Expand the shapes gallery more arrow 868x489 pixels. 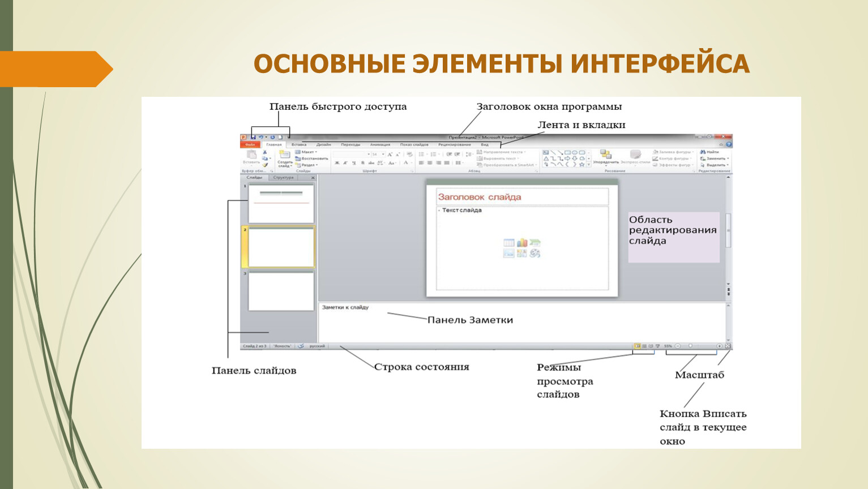pyautogui.click(x=589, y=165)
